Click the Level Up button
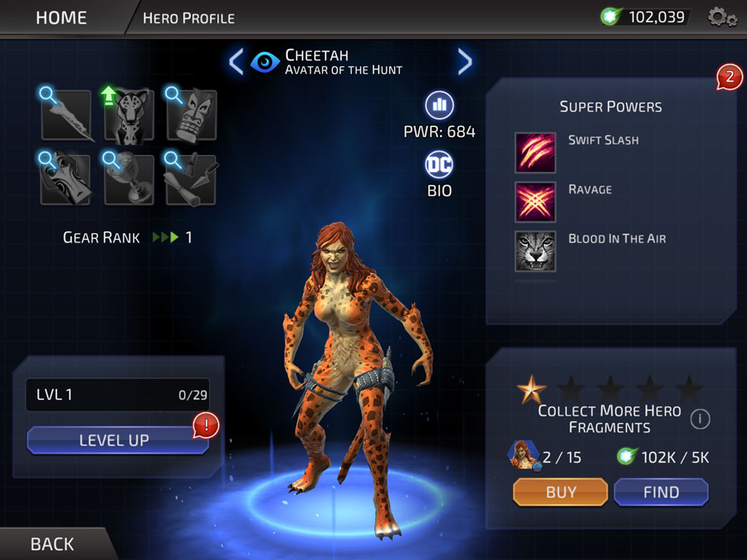The image size is (747, 560). click(118, 440)
